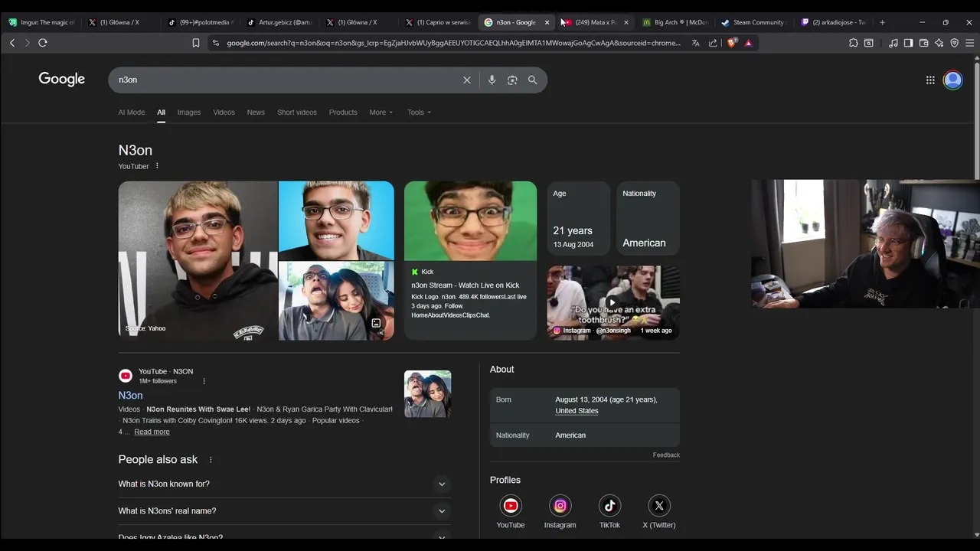Toggle the browser sidebar panel icon

(909, 43)
